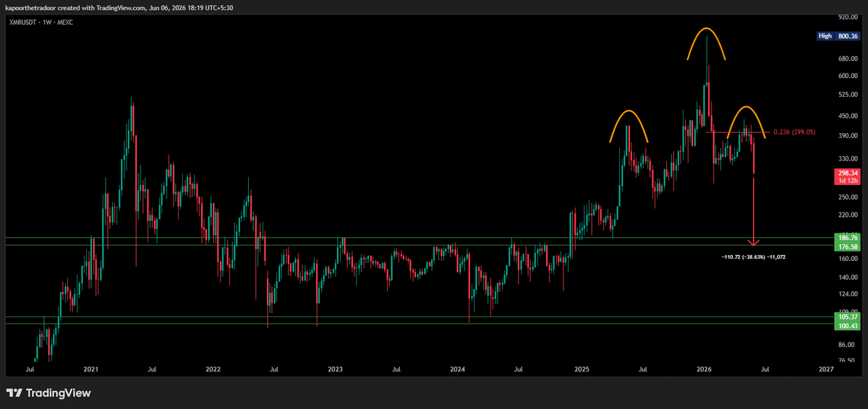
Task: Click the 2025 label on time axis
Action: coord(582,369)
